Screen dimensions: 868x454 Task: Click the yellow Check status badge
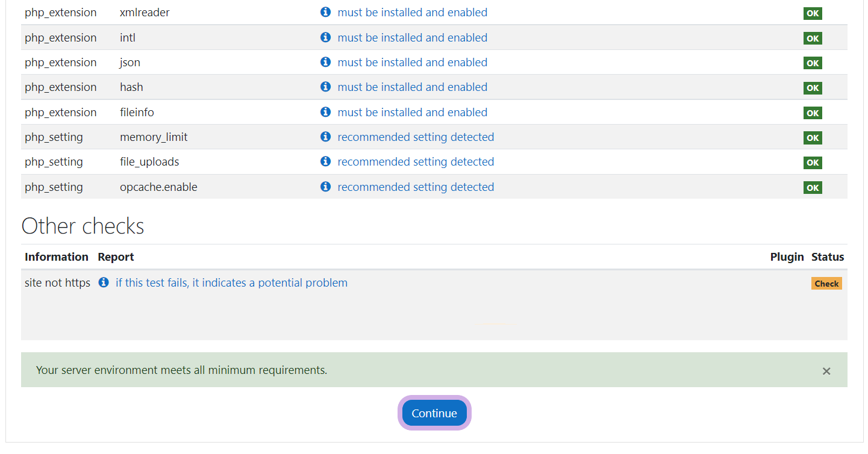[826, 284]
